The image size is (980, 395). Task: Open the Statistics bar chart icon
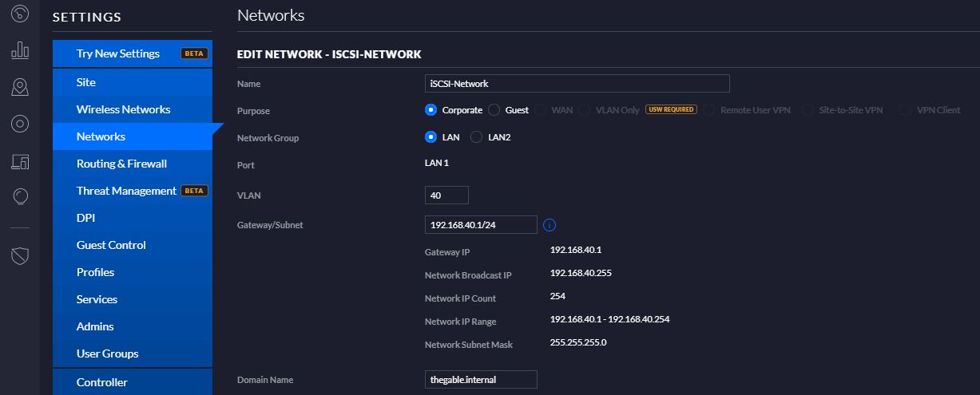20,50
